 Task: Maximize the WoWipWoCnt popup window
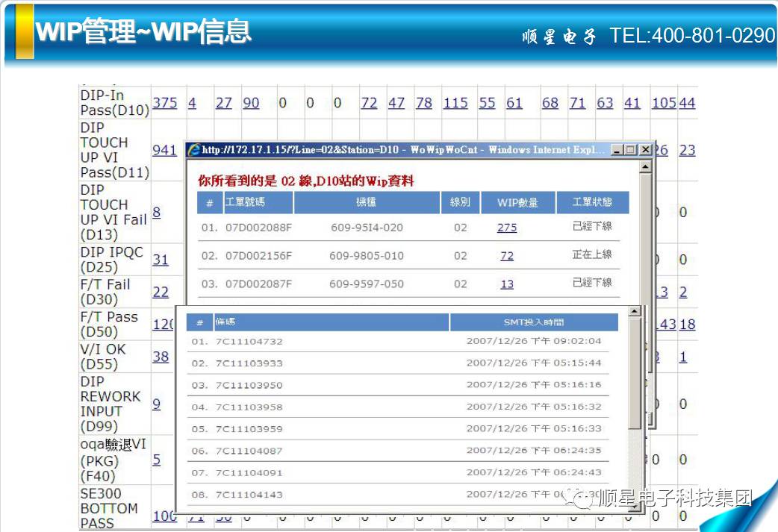click(630, 150)
